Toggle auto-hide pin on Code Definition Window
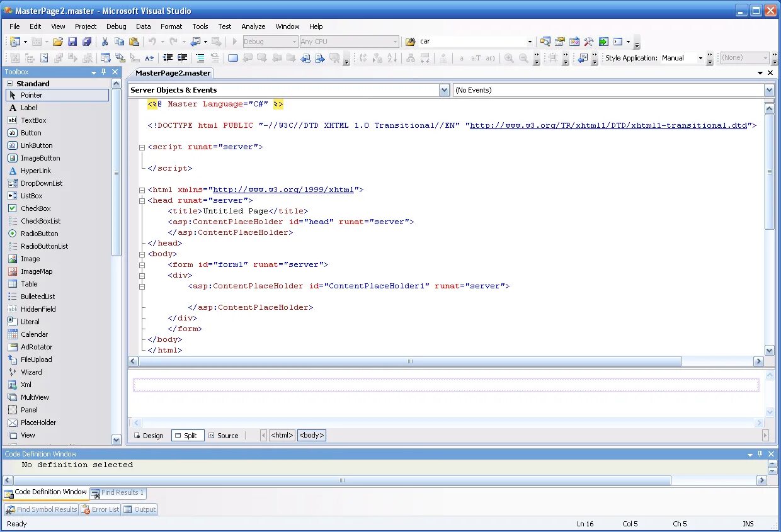The height and width of the screenshot is (532, 781). point(760,454)
